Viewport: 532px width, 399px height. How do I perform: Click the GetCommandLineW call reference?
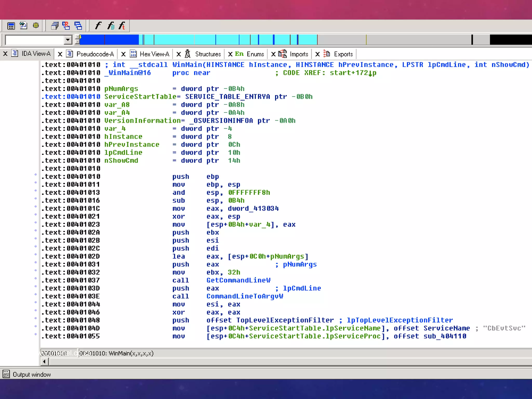coord(238,280)
